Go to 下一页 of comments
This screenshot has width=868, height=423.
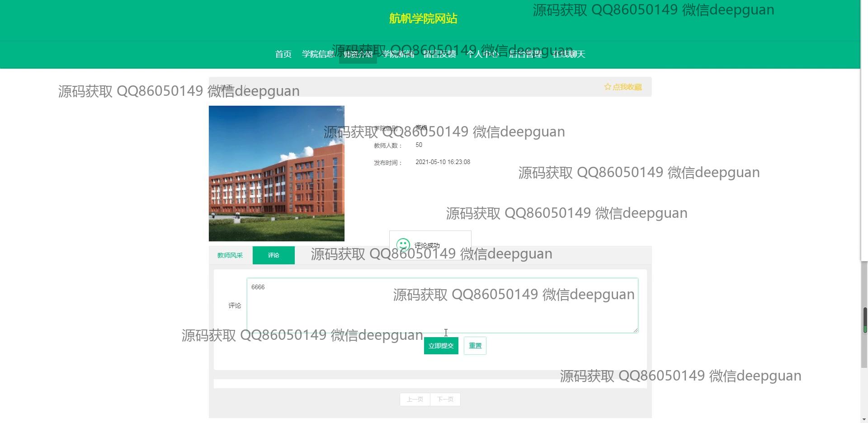(445, 399)
